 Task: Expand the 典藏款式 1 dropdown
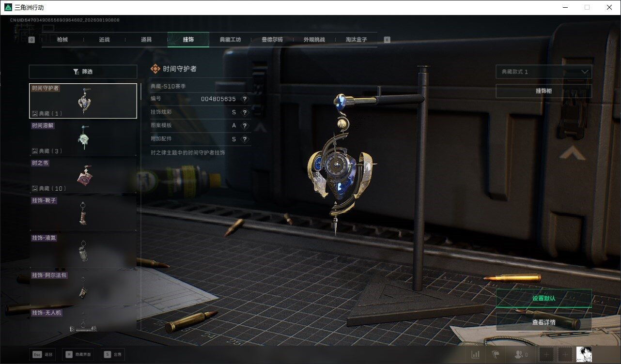click(x=543, y=72)
